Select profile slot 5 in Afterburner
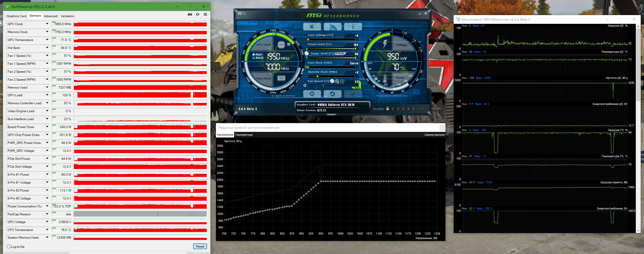Viewport: 644px width, 254px height. pos(413,109)
